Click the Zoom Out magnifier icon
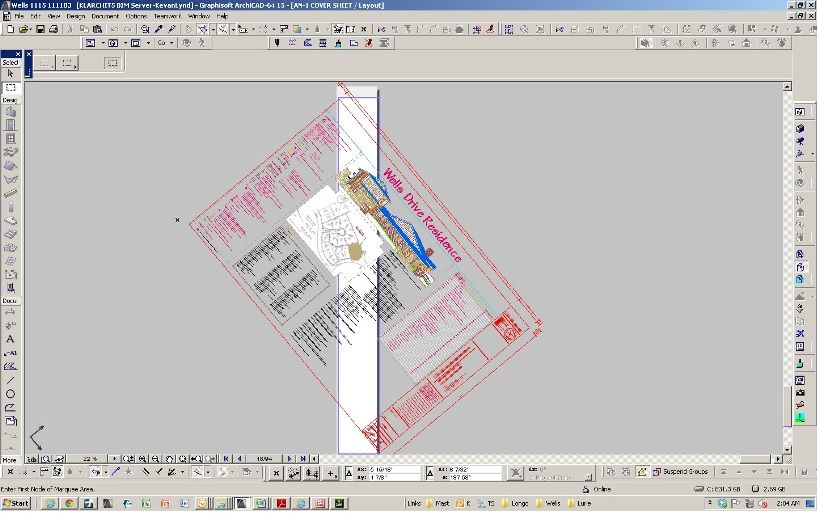Image resolution: width=819 pixels, height=515 pixels. [155, 459]
